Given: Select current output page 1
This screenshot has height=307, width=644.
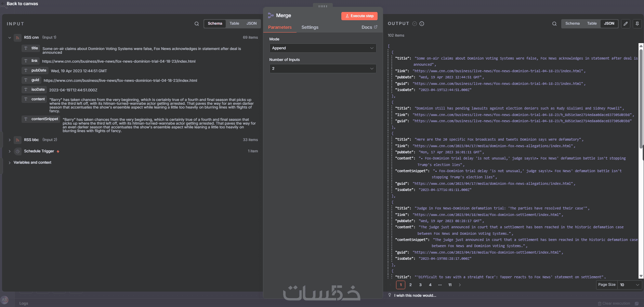Looking at the screenshot, I should coord(400,285).
